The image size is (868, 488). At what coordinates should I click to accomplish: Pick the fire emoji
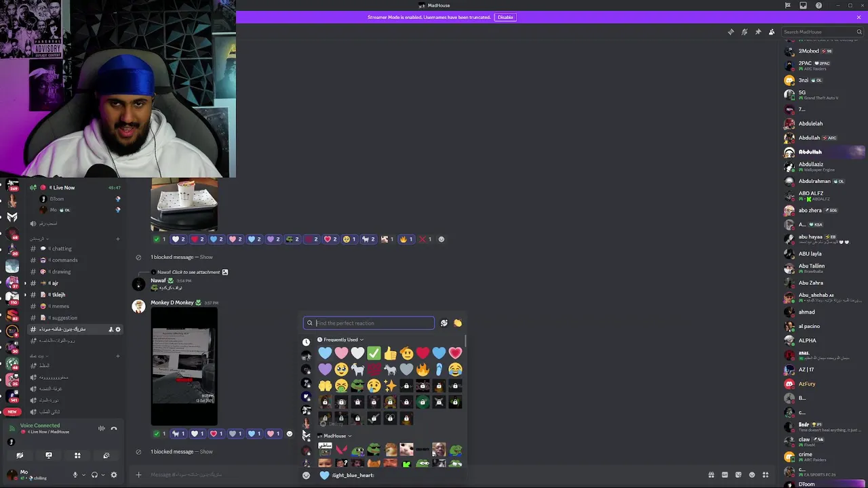422,369
